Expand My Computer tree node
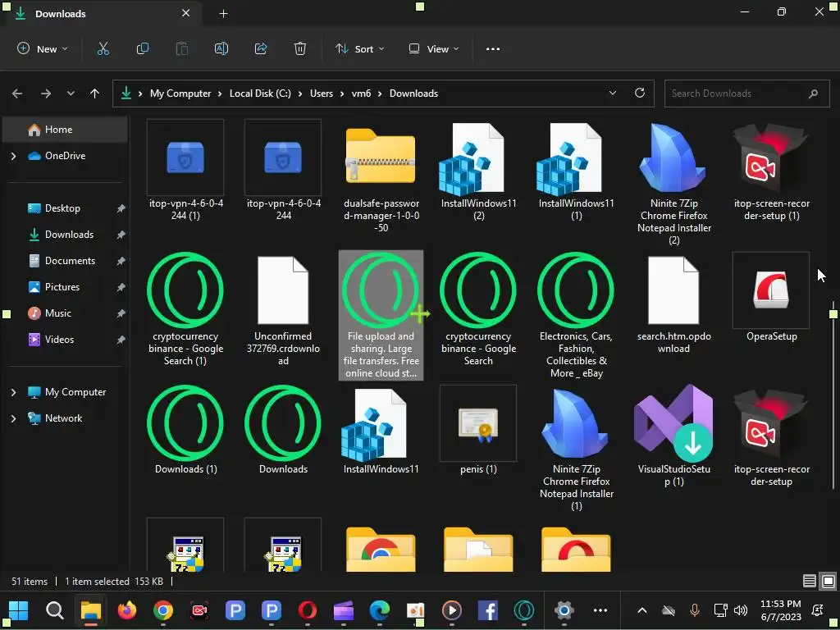The width and height of the screenshot is (840, 630). pyautogui.click(x=13, y=392)
